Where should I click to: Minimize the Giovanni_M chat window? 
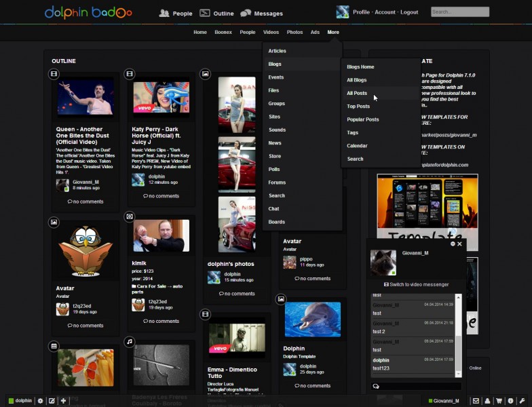453,244
